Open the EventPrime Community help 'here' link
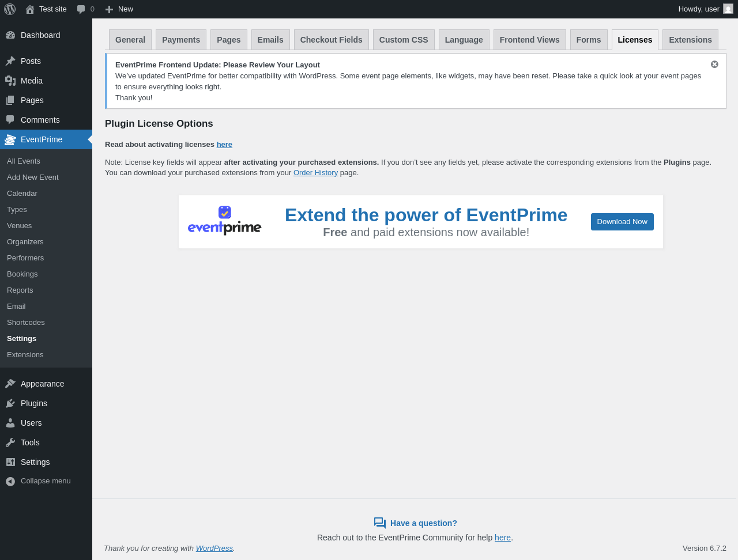Viewport: 738px width, 560px height. pyautogui.click(x=503, y=538)
